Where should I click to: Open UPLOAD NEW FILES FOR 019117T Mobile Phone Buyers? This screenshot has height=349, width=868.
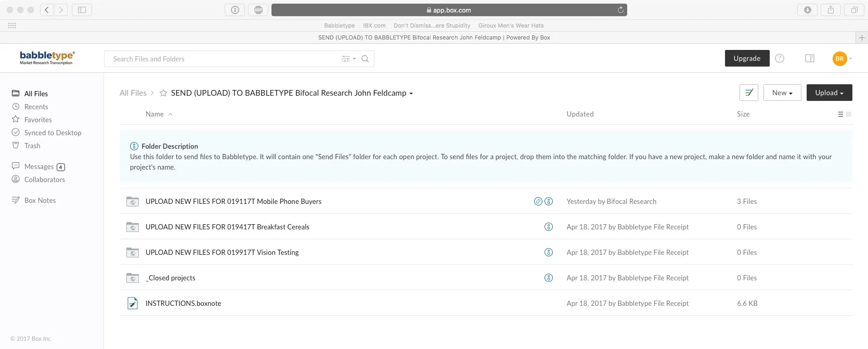coord(234,201)
